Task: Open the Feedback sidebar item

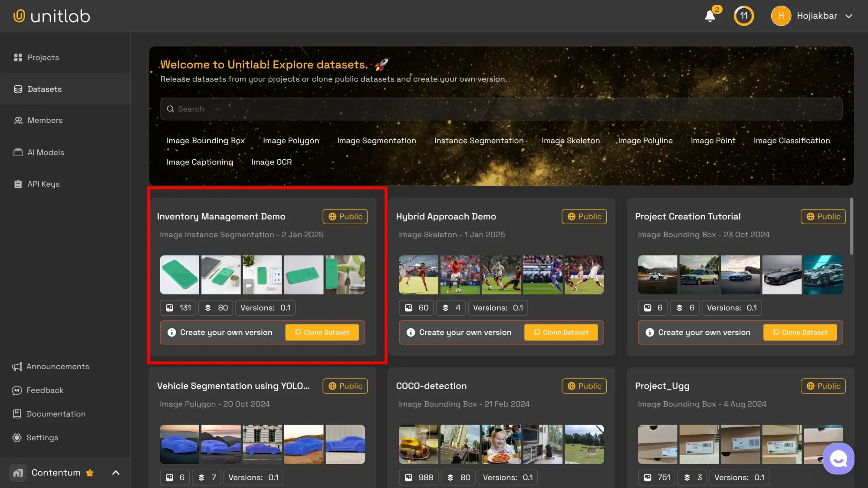Action: coord(45,390)
